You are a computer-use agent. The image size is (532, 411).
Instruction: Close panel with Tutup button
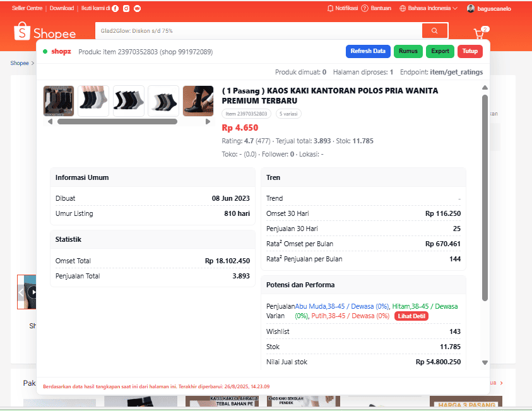pyautogui.click(x=470, y=51)
